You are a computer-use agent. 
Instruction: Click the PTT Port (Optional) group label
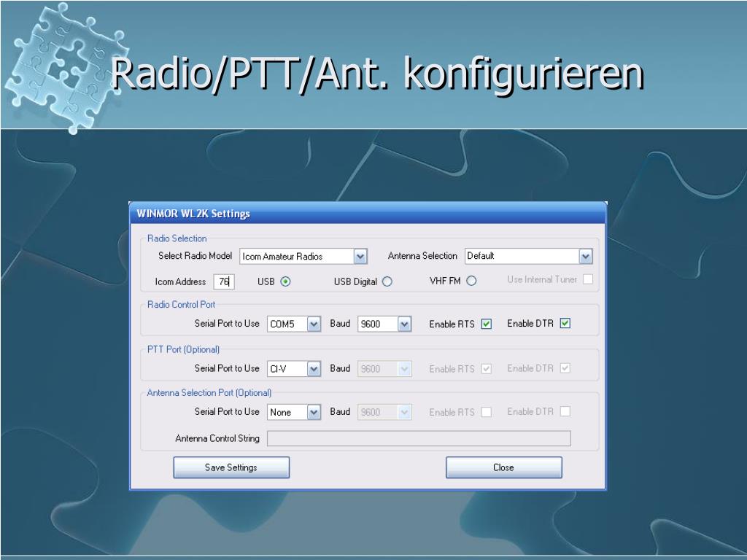(183, 349)
